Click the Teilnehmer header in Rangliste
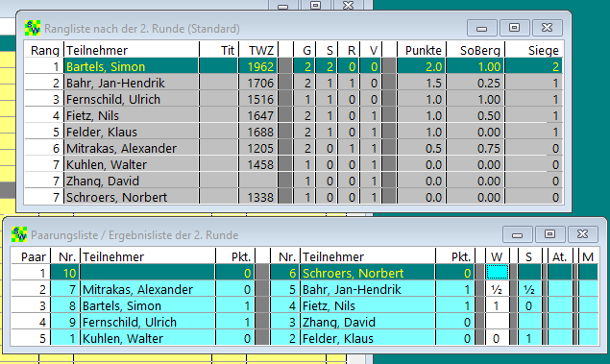The width and height of the screenshot is (610, 364). (97, 50)
